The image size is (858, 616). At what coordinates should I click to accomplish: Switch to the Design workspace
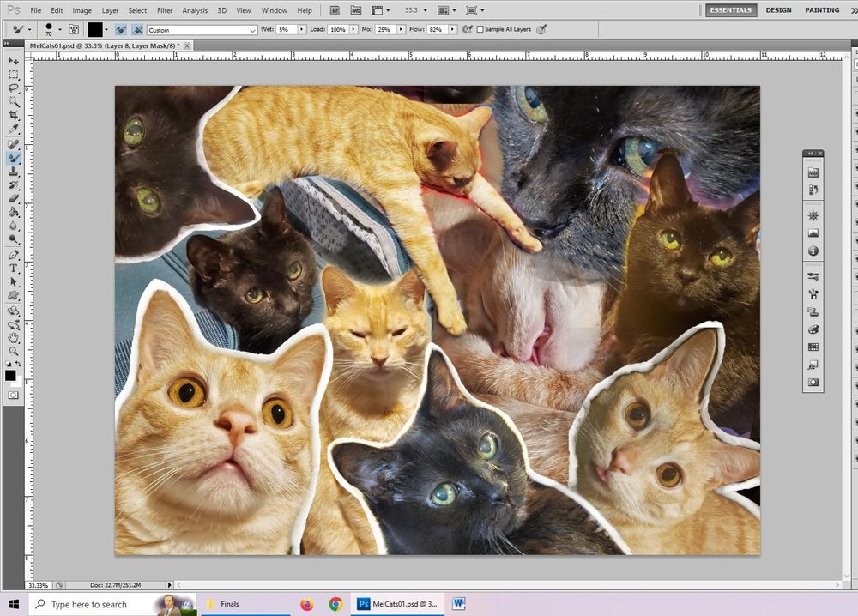pyautogui.click(x=778, y=9)
